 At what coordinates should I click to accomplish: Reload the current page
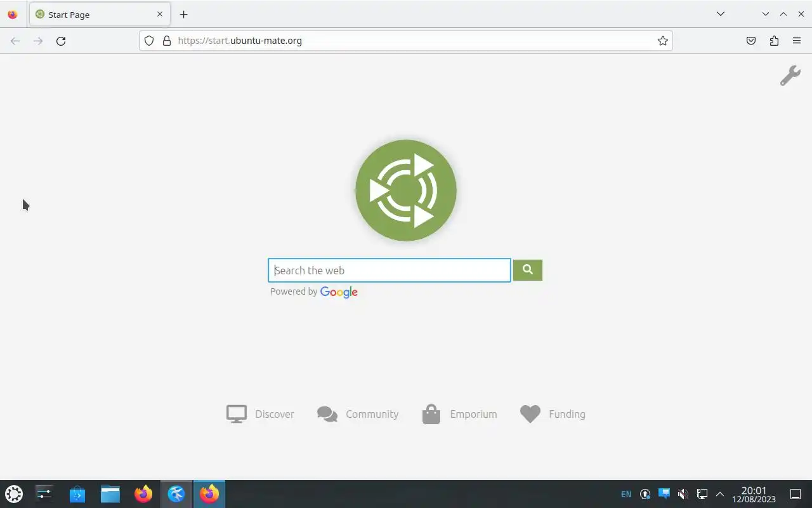point(61,41)
